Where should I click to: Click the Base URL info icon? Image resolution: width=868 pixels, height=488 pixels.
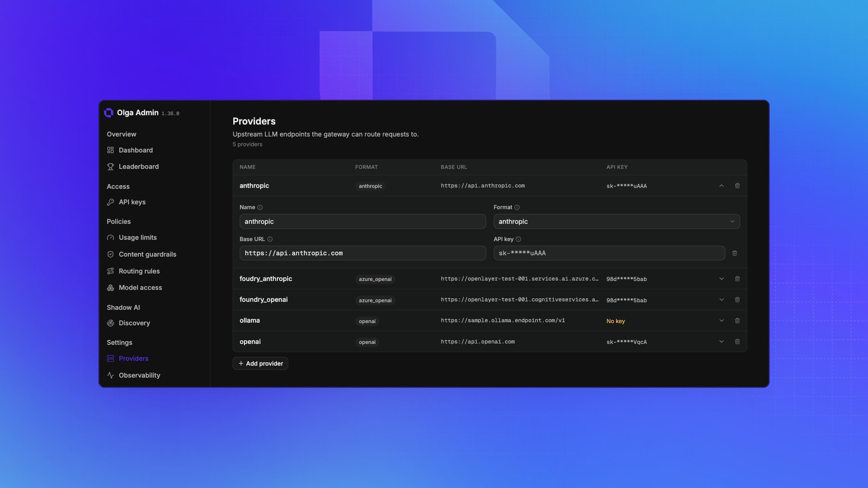(x=270, y=239)
